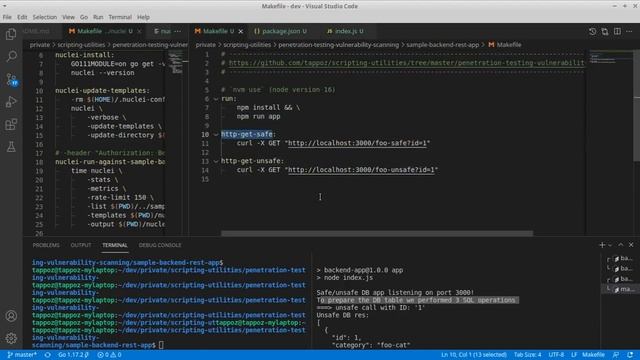640x360 pixels.
Task: Split the editor to the right
Action: pos(617,31)
